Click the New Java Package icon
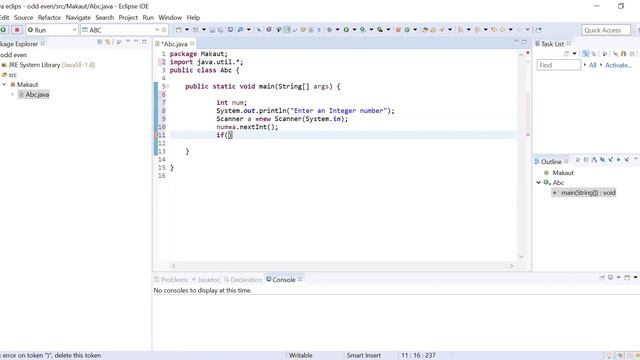This screenshot has width=640, height=360. pyautogui.click(x=398, y=30)
